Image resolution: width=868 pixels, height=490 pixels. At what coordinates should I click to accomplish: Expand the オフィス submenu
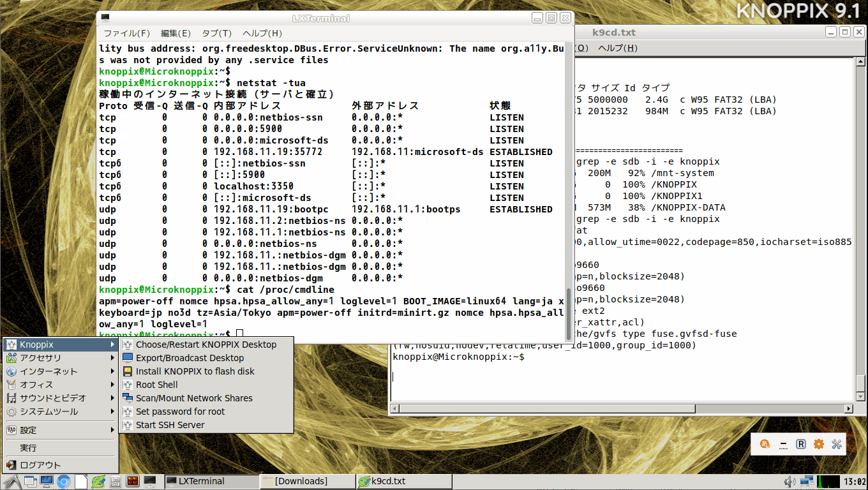pos(61,385)
